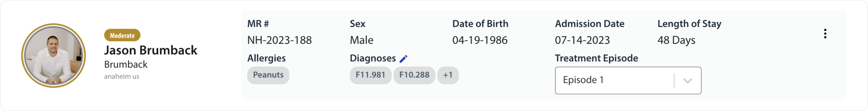
Task: Expand the +1 more diagnoses chip
Action: [x=448, y=75]
